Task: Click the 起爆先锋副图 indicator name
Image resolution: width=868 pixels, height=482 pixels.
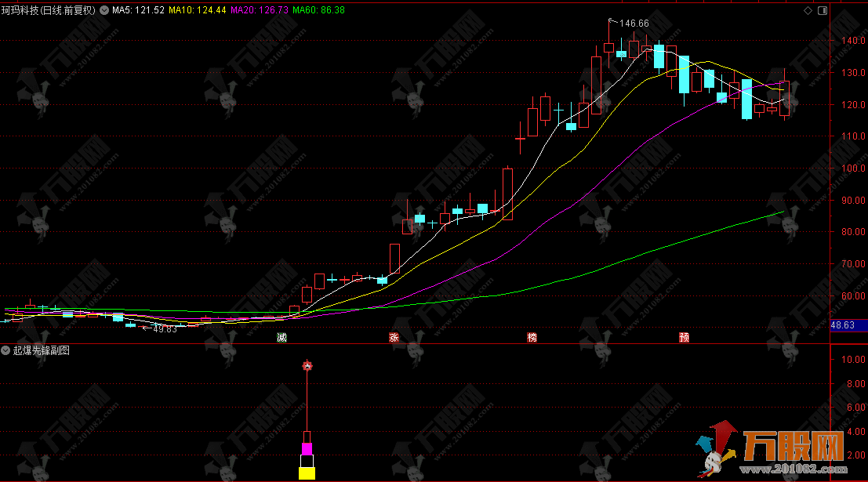Action: click(x=41, y=350)
